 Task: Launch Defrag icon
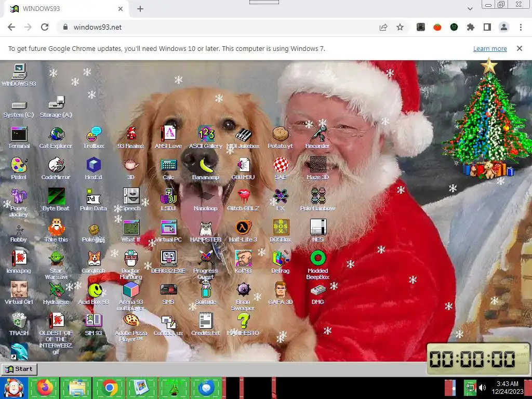tap(281, 262)
